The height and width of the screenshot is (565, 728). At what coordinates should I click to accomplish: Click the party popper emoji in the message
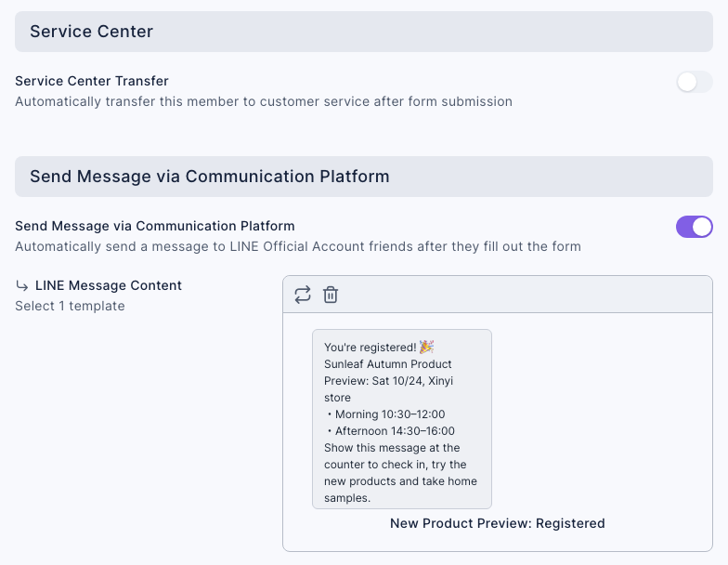point(427,348)
